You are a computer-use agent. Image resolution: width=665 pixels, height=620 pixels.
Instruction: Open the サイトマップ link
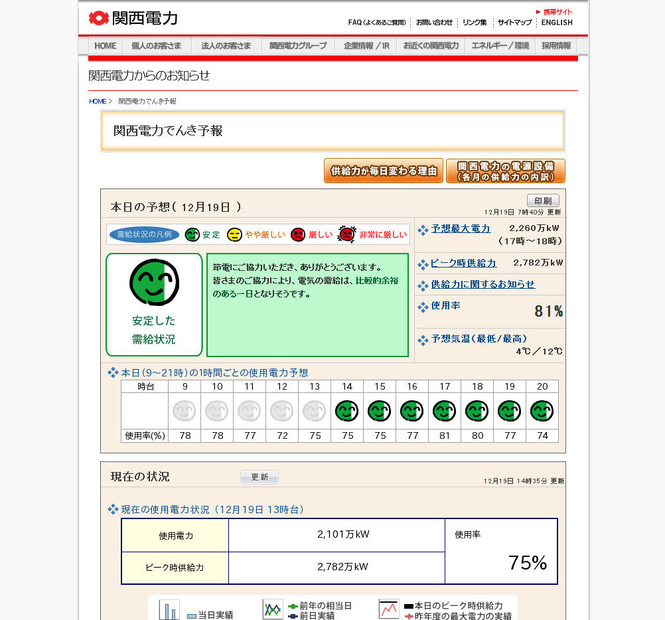point(514,22)
